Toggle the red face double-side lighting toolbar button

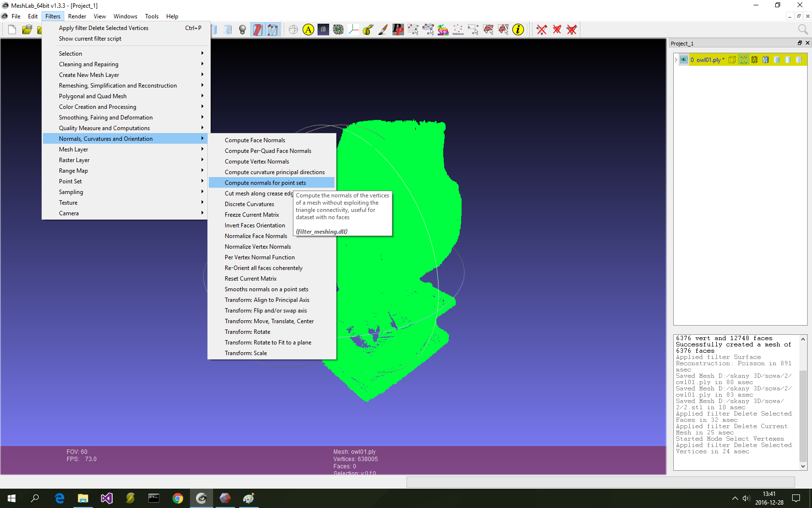click(258, 30)
